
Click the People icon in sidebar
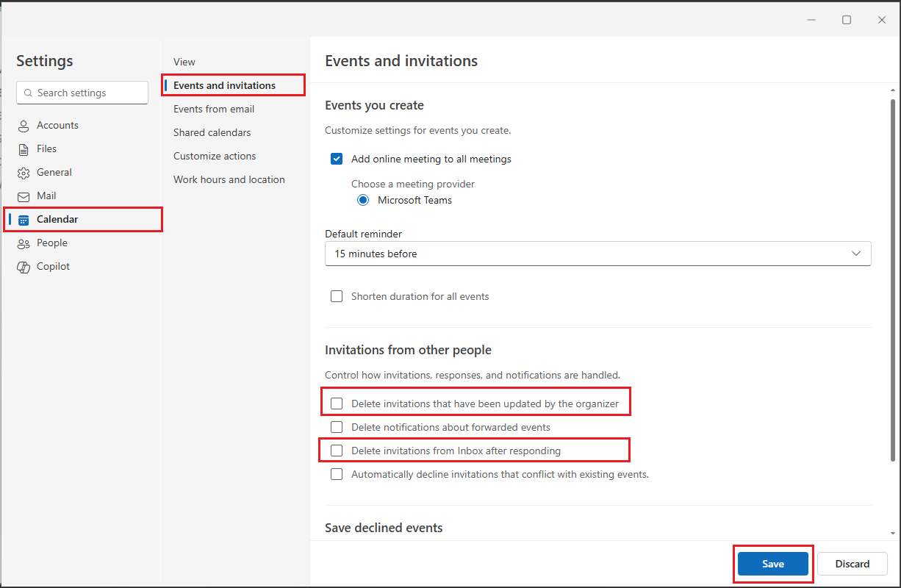coord(24,243)
